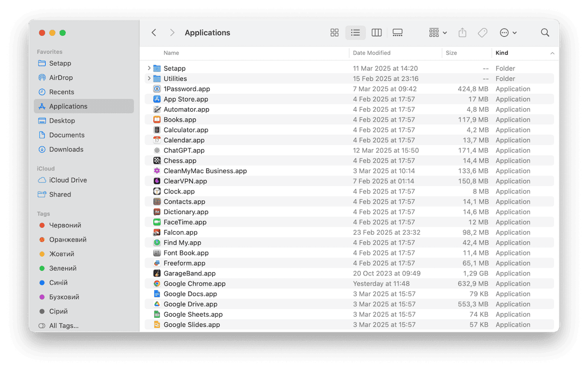Image resolution: width=588 pixels, height=370 pixels.
Task: Open the search magnifier icon
Action: (x=544, y=33)
